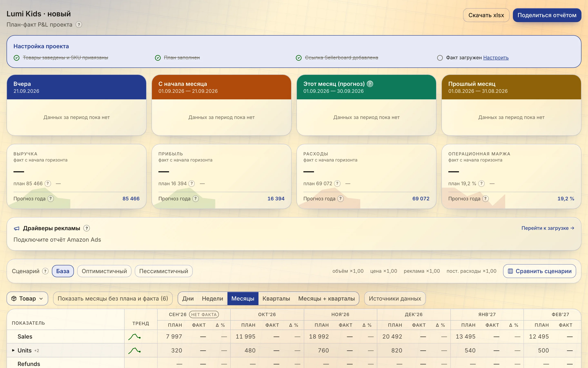This screenshot has height=368, width=588.
Task: Click the megaphone icon of Драйверы рекламы
Action: [x=17, y=228]
